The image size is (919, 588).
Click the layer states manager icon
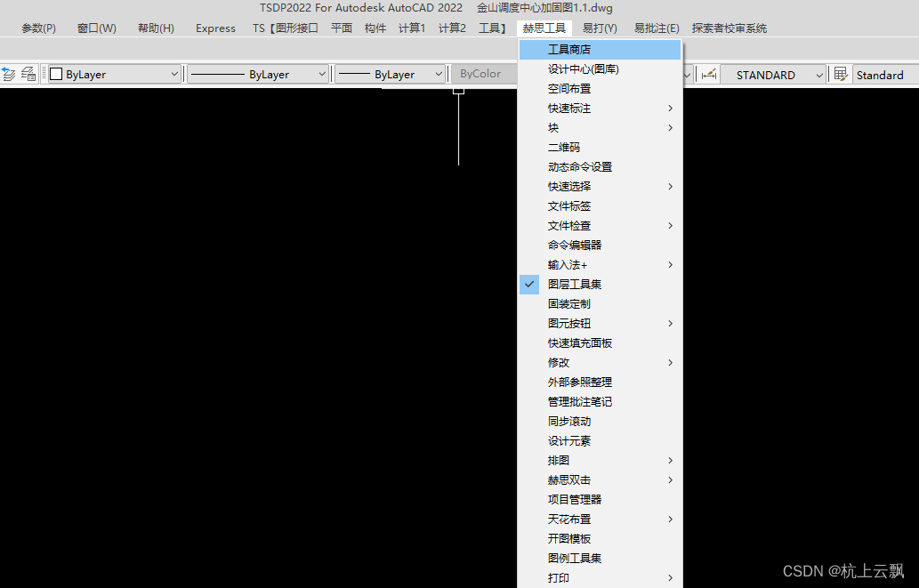[28, 75]
